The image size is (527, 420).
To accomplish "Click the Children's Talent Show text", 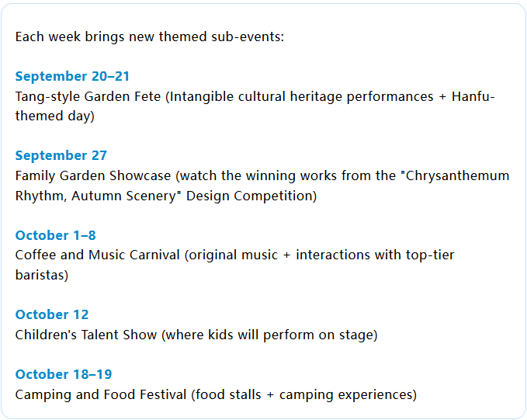I will [x=86, y=335].
